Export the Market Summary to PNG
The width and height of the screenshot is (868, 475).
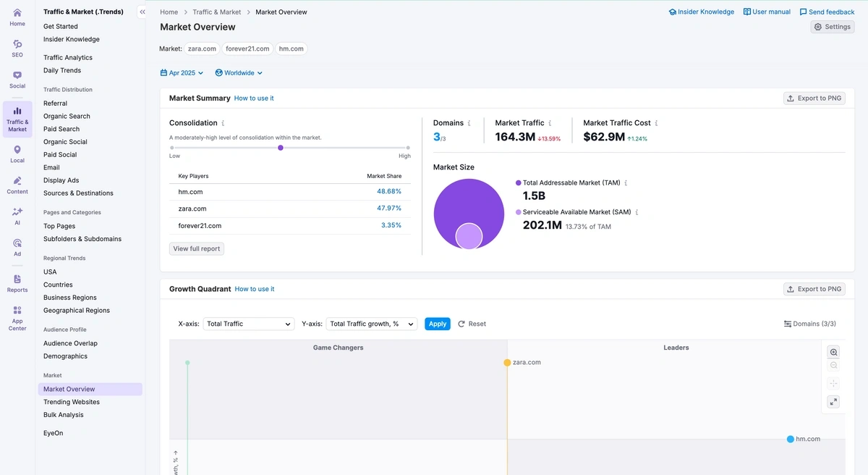click(x=814, y=98)
